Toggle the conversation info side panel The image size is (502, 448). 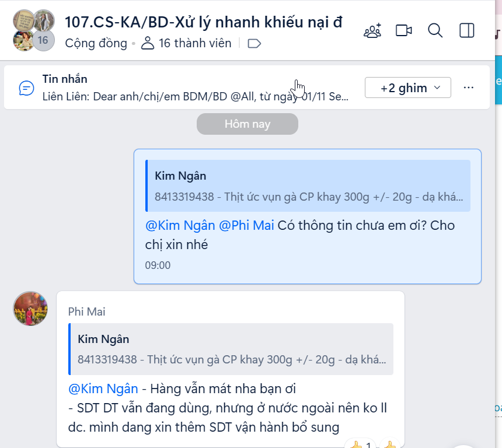click(467, 31)
